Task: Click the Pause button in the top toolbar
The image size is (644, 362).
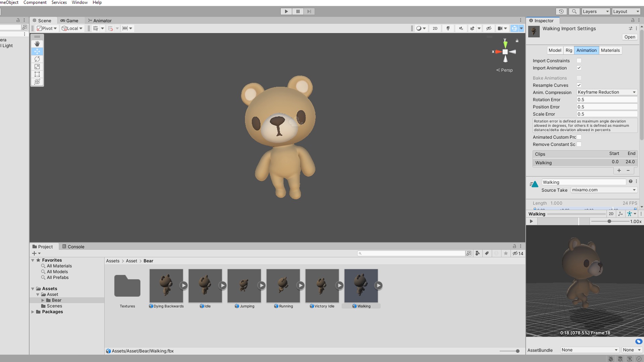Action: click(298, 11)
